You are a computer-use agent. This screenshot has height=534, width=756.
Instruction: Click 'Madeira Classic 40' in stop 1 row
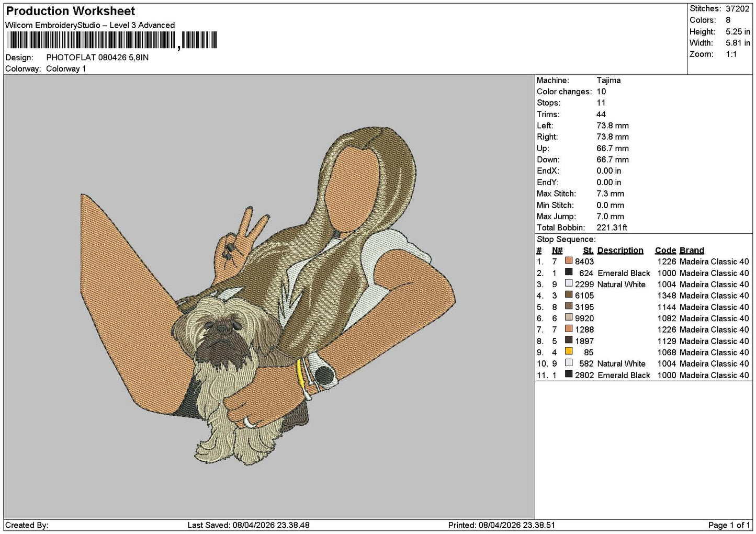tap(714, 262)
